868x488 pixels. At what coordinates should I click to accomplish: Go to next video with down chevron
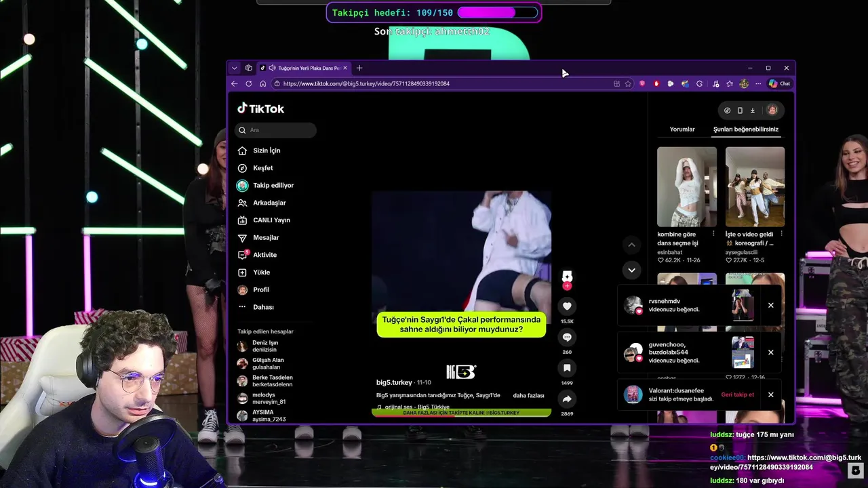(631, 270)
